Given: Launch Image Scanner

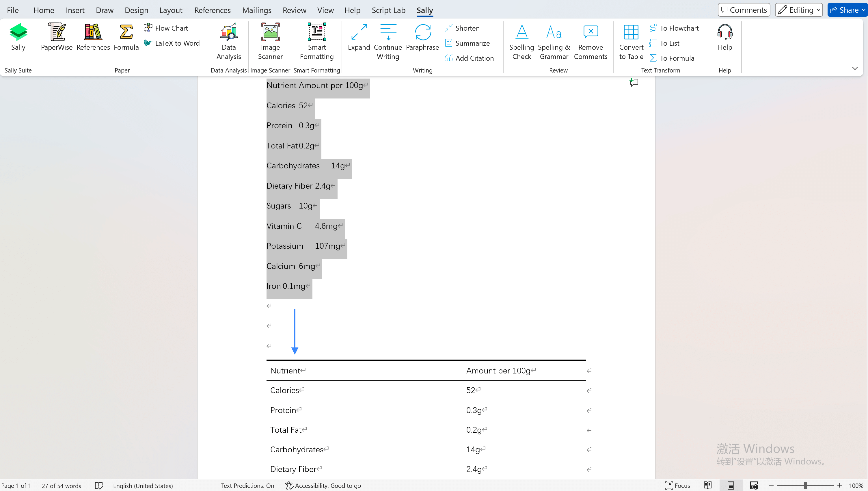Looking at the screenshot, I should point(270,42).
